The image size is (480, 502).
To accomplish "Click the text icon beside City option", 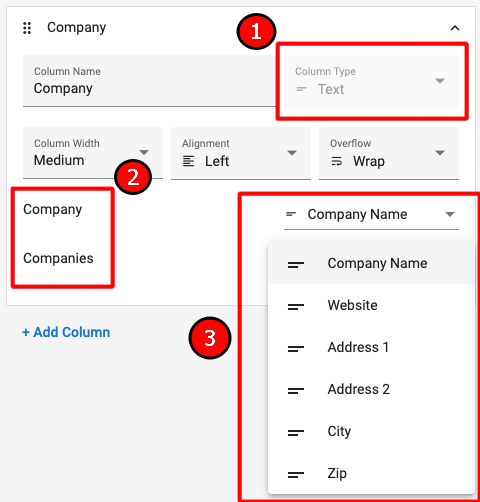I will click(296, 432).
